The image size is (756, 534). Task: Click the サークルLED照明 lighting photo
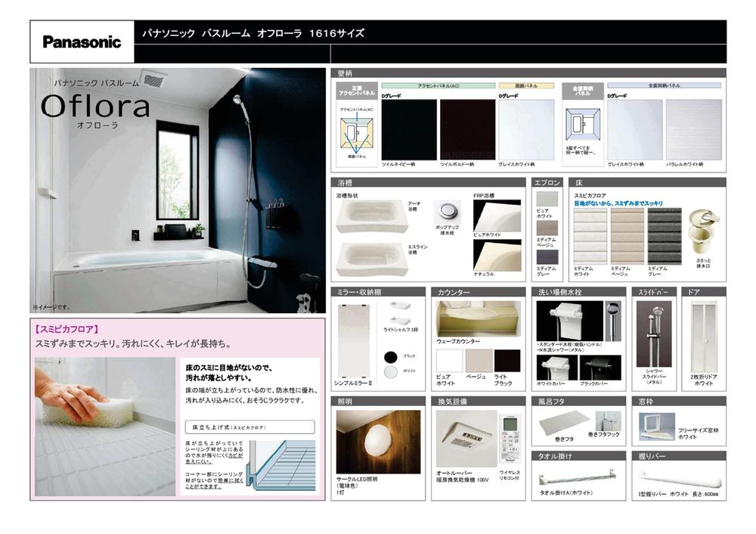(377, 441)
